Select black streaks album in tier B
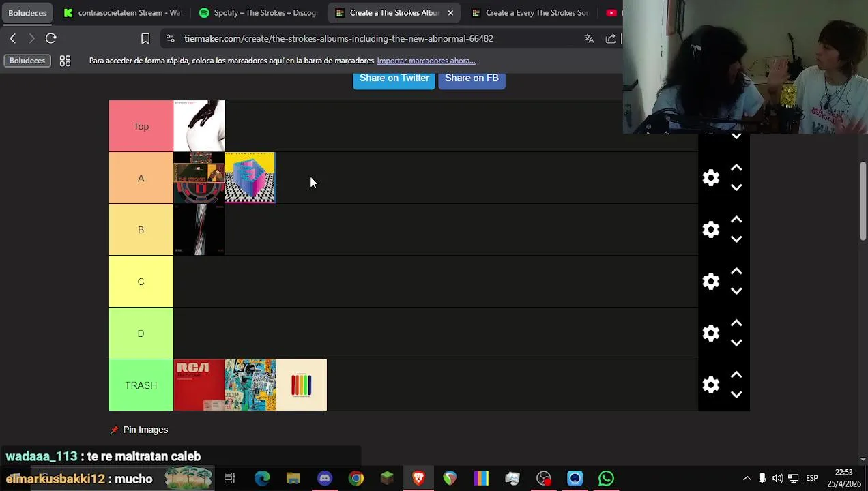The width and height of the screenshot is (868, 491). pos(199,230)
